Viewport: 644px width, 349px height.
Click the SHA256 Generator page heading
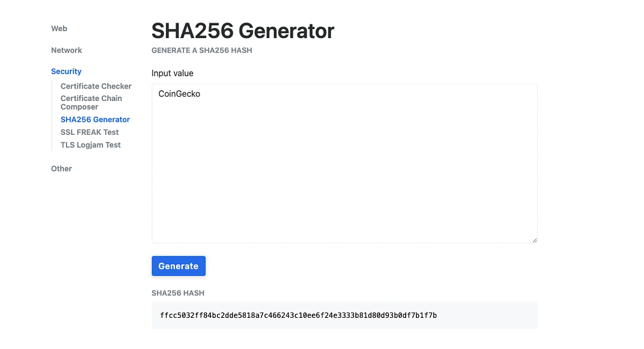(243, 31)
